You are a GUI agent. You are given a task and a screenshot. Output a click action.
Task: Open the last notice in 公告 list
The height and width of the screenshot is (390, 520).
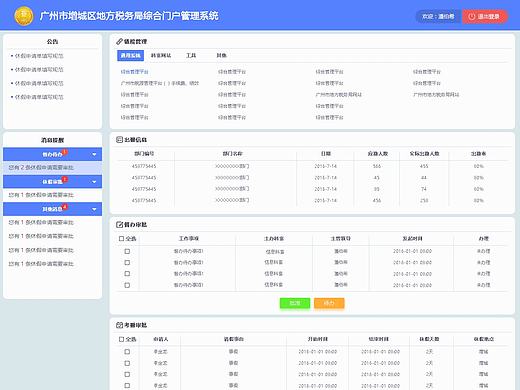coord(39,97)
